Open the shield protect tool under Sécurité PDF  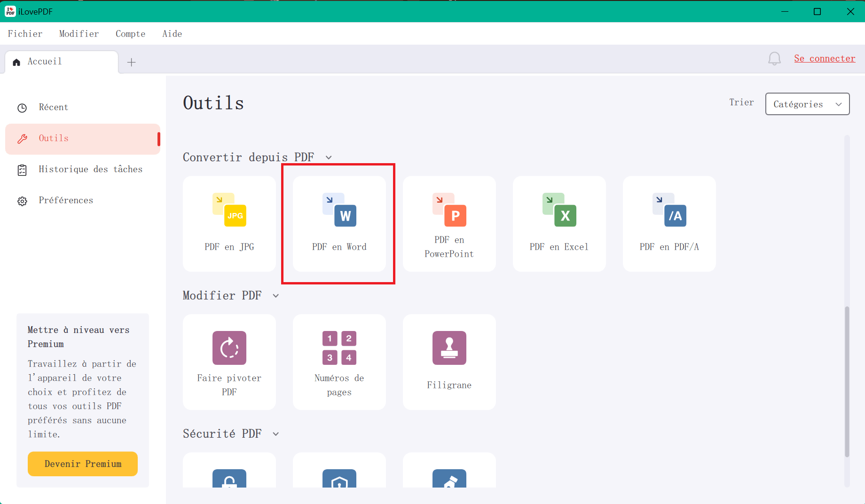tap(339, 479)
